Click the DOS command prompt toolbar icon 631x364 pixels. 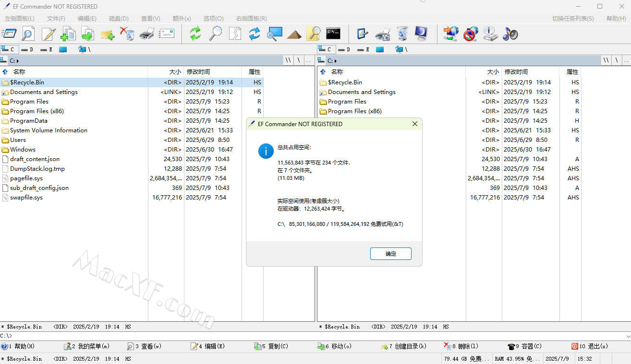(x=333, y=34)
